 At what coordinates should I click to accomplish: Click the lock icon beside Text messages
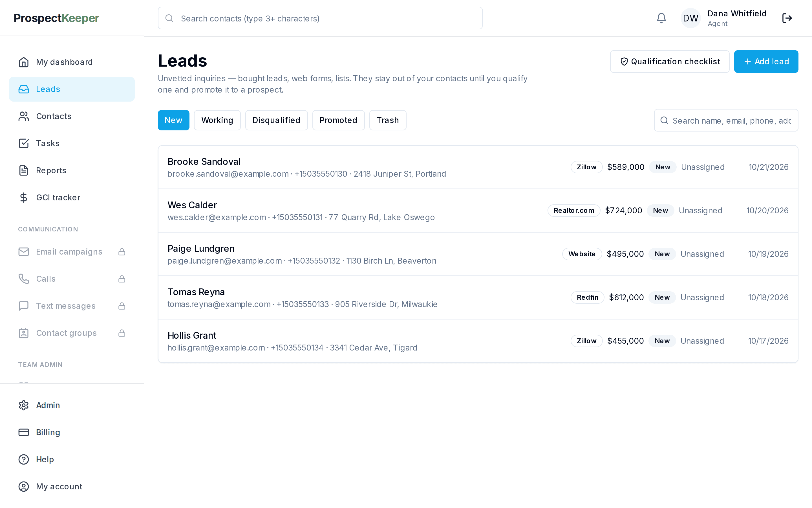(x=122, y=306)
